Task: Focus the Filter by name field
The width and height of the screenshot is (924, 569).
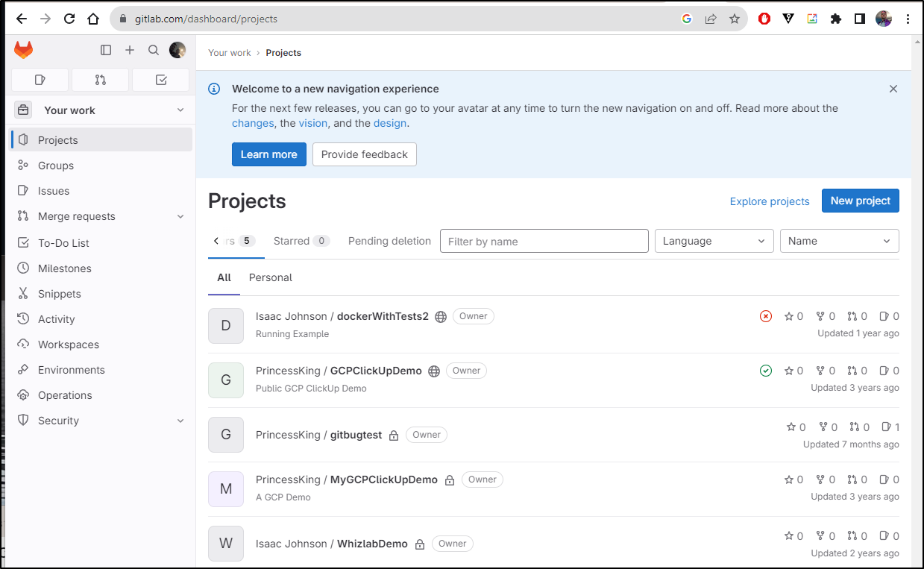Action: 544,241
